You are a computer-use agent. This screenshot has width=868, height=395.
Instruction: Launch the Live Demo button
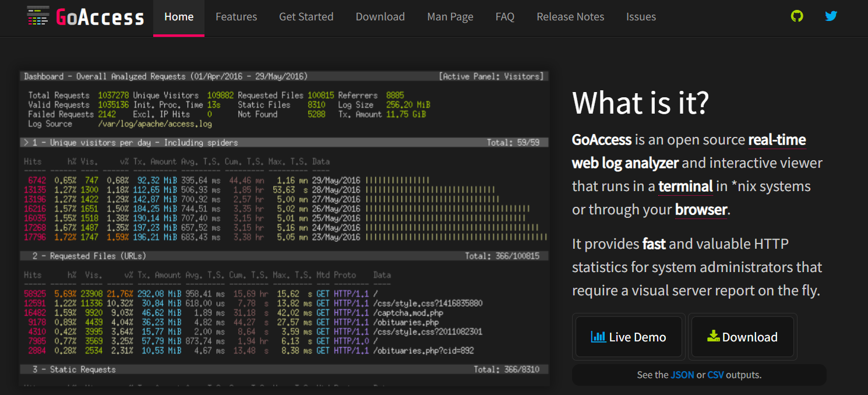click(629, 337)
